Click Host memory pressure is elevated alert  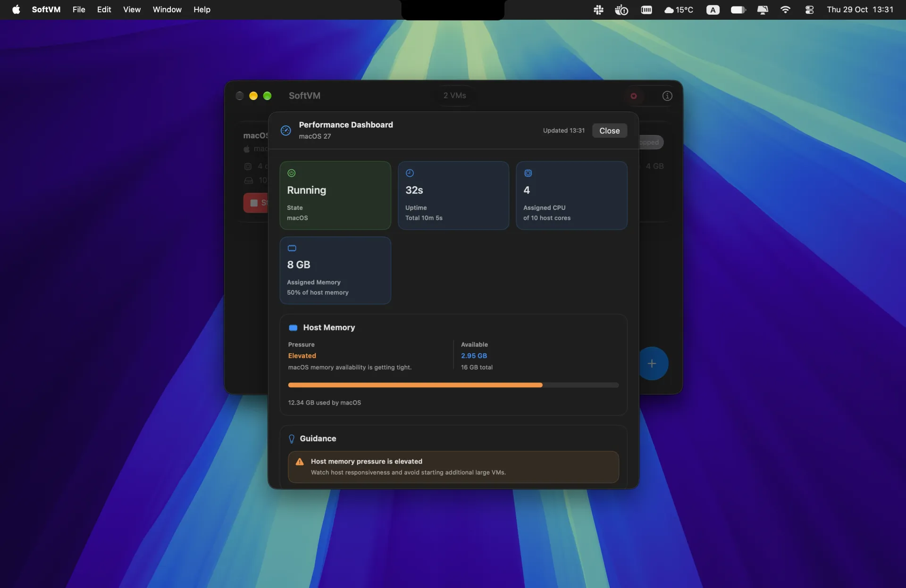point(453,467)
